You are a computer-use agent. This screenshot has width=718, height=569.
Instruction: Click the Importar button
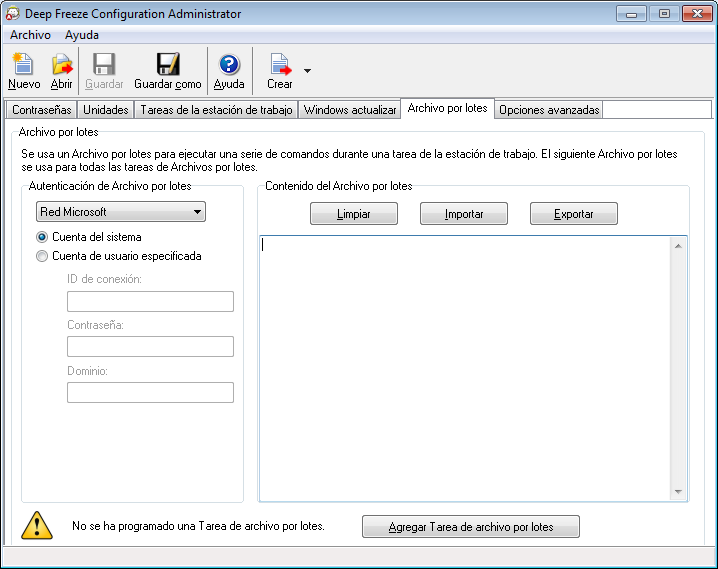pyautogui.click(x=464, y=214)
